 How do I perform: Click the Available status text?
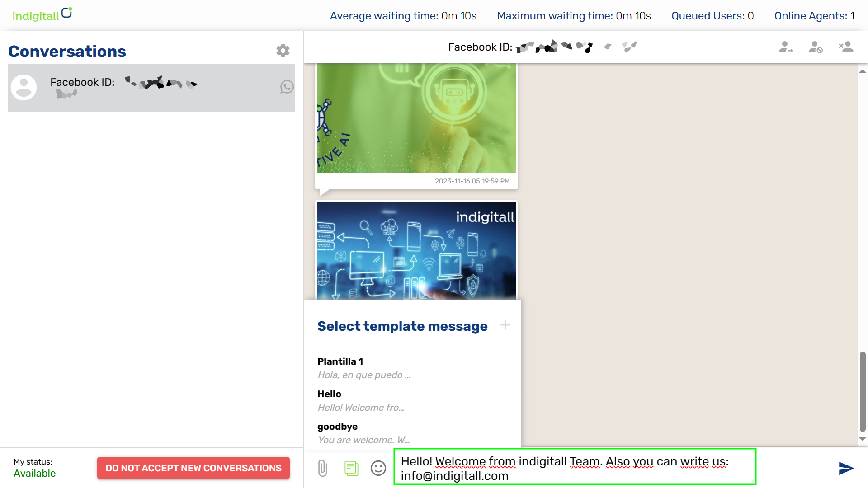(x=35, y=474)
